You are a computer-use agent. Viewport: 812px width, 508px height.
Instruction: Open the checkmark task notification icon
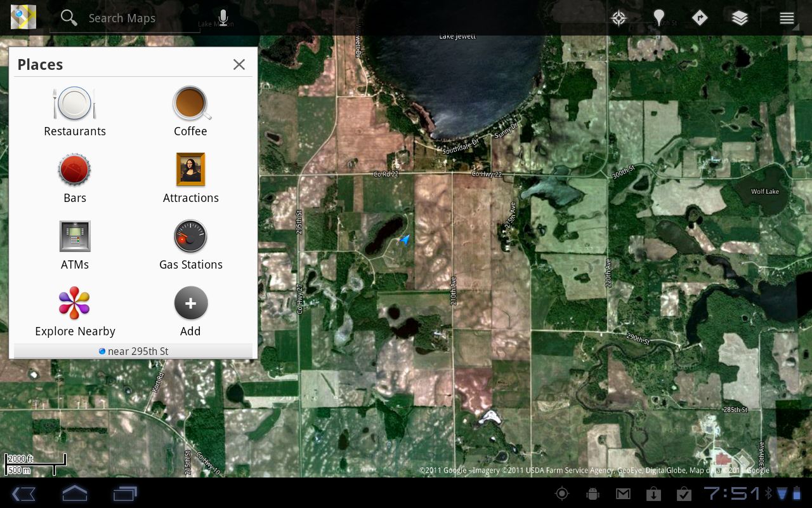(684, 493)
